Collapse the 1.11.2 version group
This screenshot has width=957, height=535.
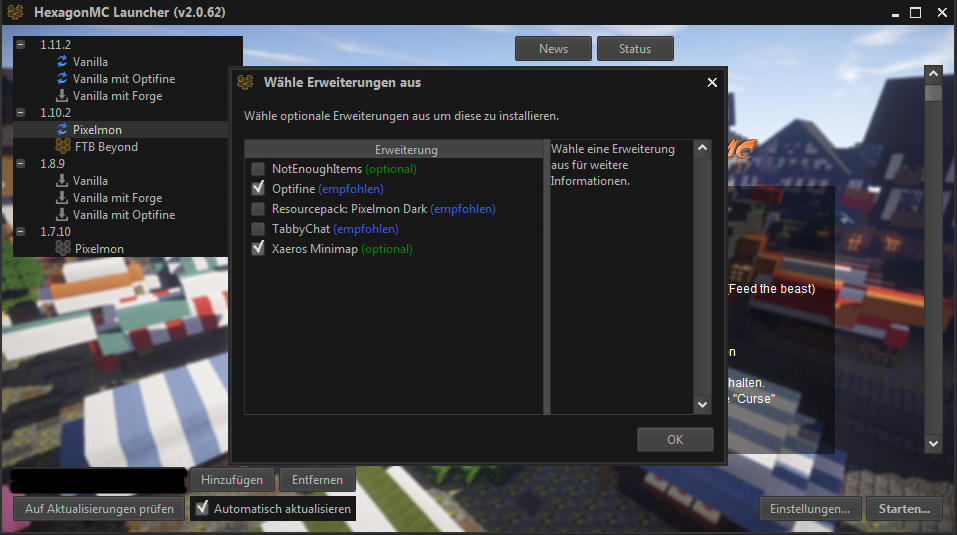tap(21, 45)
